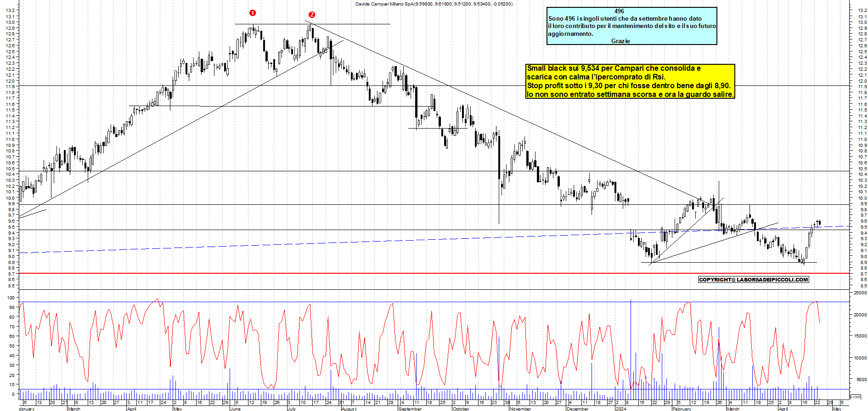Click the 'June' label on the time axis

pyautogui.click(x=235, y=409)
